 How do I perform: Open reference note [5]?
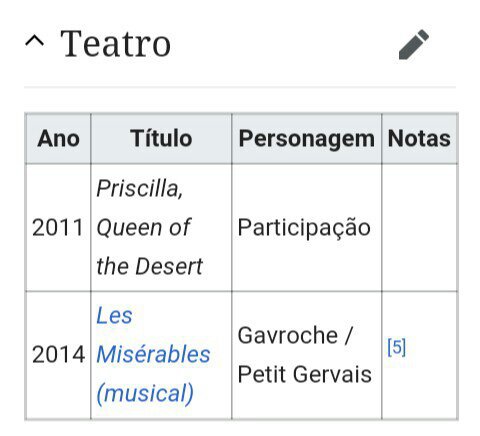coord(397,347)
